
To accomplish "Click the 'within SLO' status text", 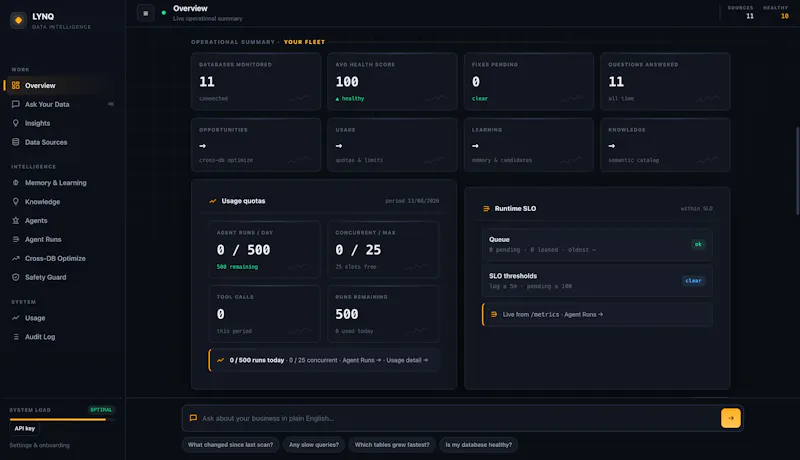I will [696, 209].
